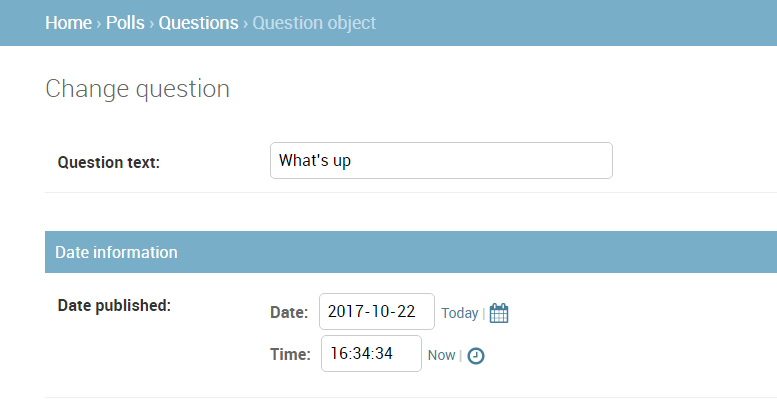The image size is (777, 404).
Task: Click the Question text label
Action: click(x=109, y=162)
